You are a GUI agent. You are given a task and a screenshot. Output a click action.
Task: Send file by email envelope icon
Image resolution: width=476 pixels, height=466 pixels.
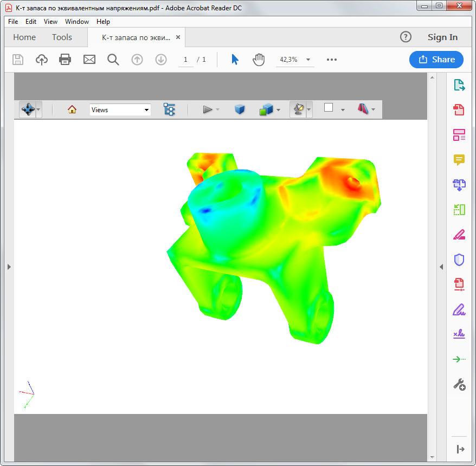89,60
